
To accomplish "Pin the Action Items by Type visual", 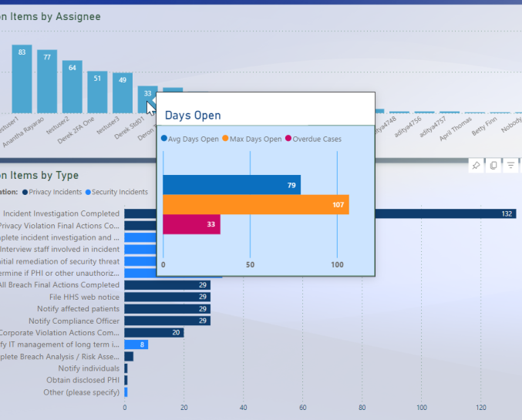I will pyautogui.click(x=477, y=166).
